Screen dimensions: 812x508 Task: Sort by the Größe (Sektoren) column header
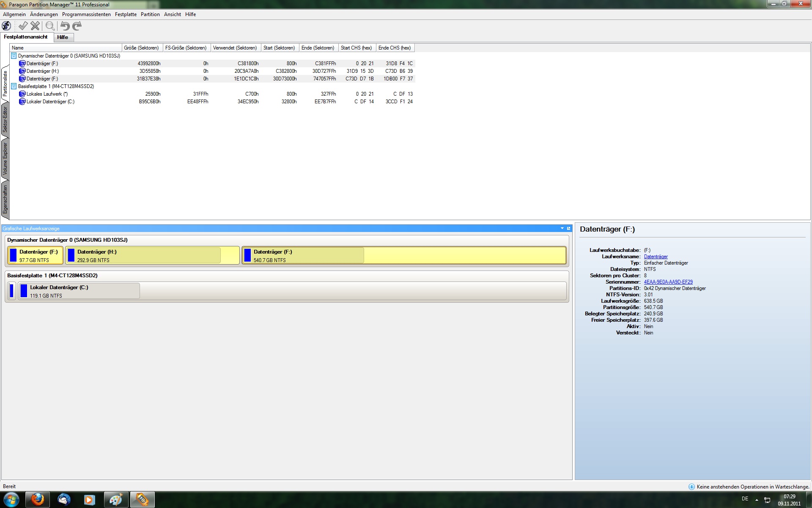143,48
